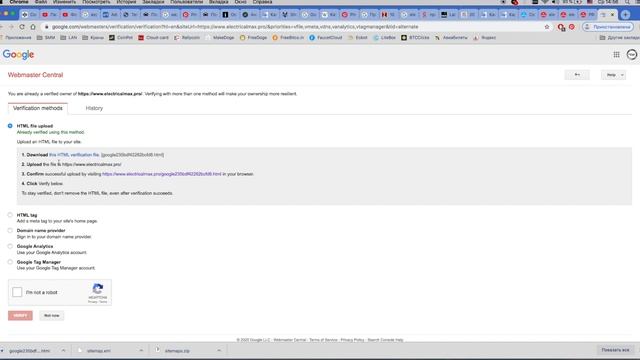Select the Verification methods tab
The height and width of the screenshot is (360, 640).
coord(38,108)
